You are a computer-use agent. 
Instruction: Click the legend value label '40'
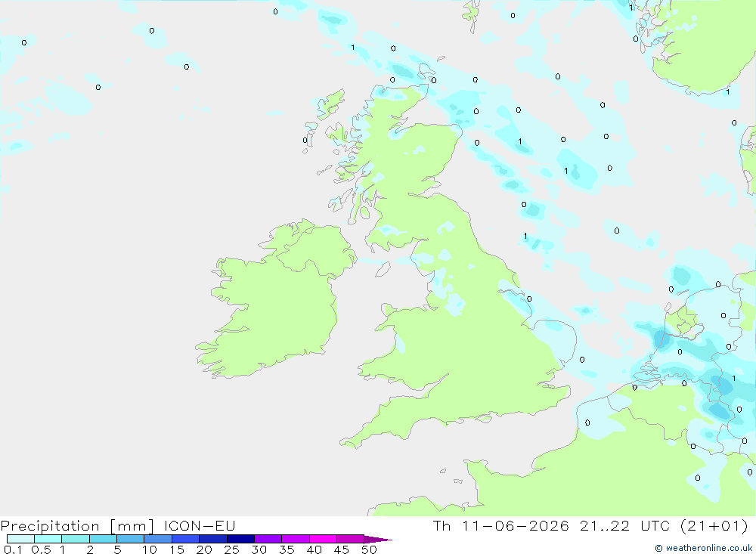click(314, 549)
